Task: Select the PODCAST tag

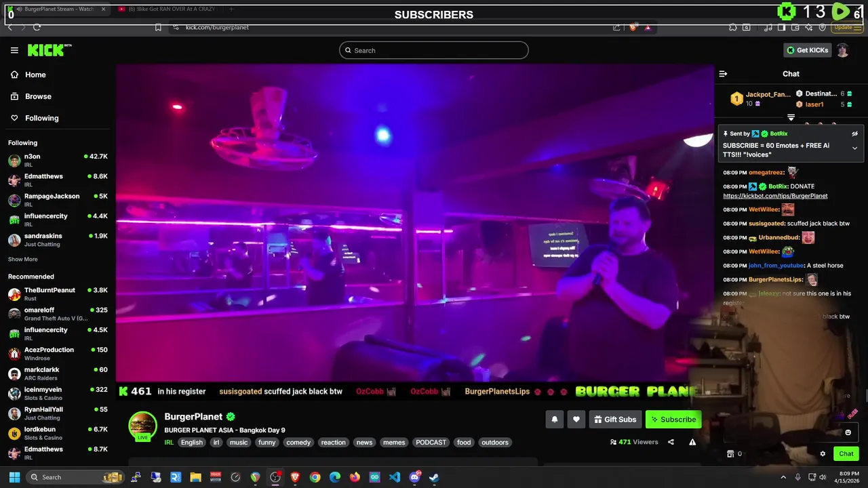Action: tap(431, 443)
